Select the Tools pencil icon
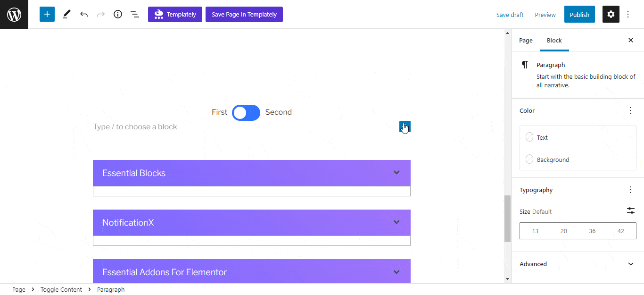 [x=66, y=14]
